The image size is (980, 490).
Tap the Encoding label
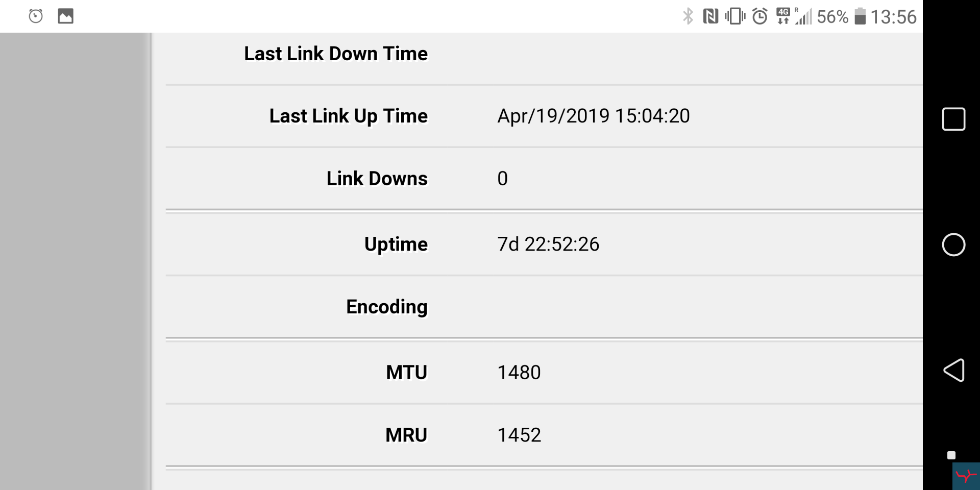pyautogui.click(x=387, y=307)
